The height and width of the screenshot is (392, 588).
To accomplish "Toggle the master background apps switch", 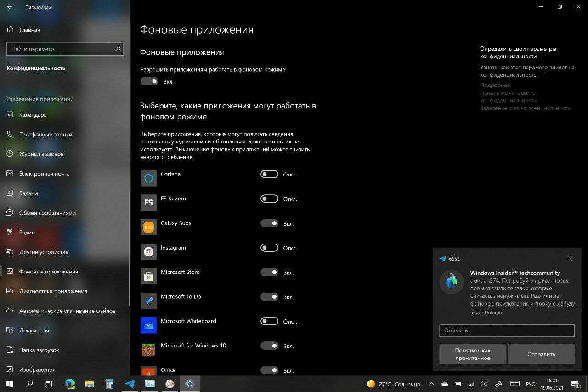I will tap(149, 81).
